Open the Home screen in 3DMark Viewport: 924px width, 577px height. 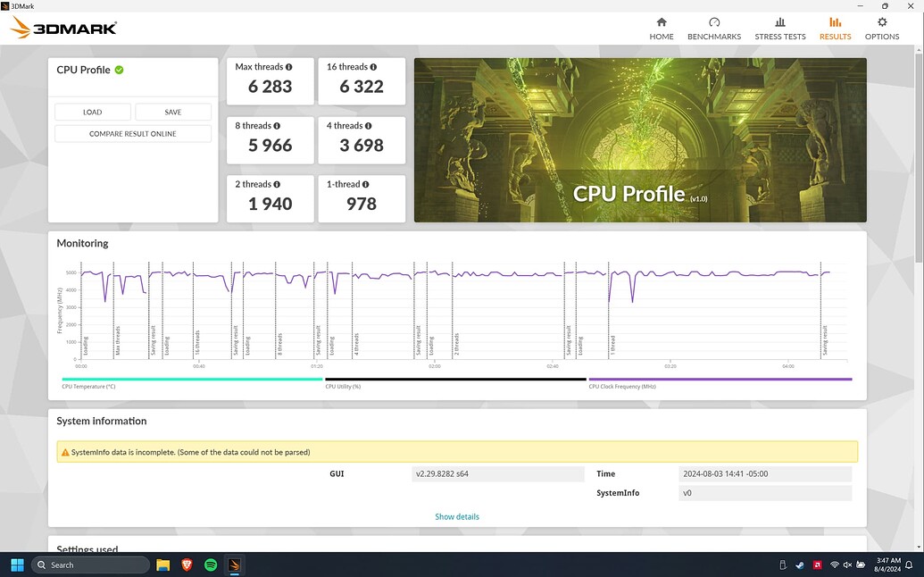tap(661, 28)
